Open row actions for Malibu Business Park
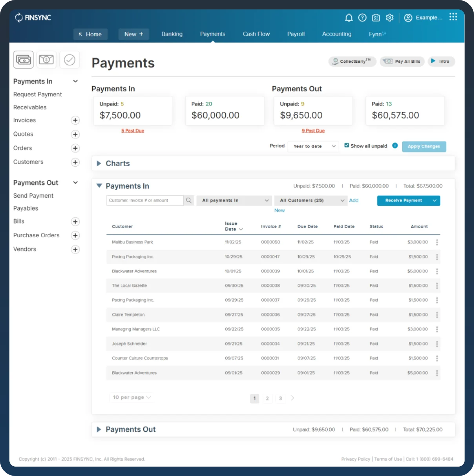 pos(436,242)
